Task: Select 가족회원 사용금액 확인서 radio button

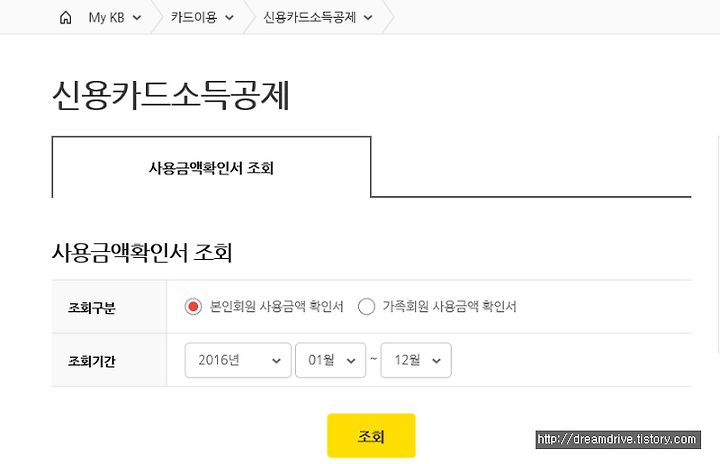Action: (366, 306)
